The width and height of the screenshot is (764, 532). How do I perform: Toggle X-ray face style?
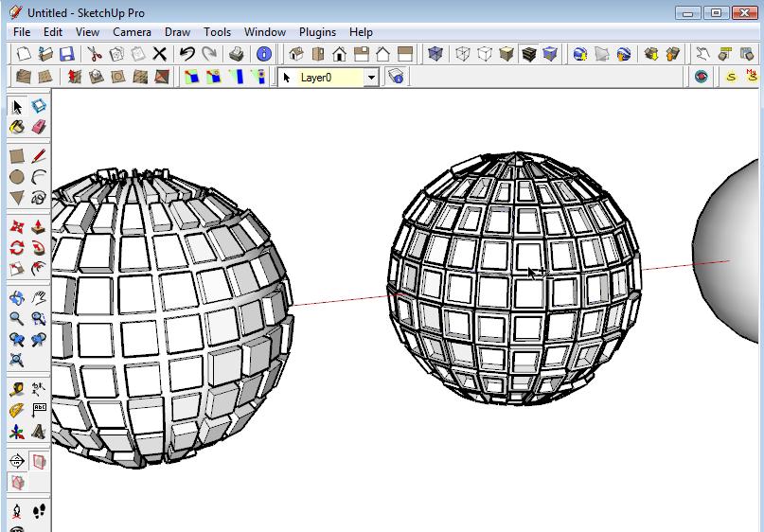click(435, 54)
